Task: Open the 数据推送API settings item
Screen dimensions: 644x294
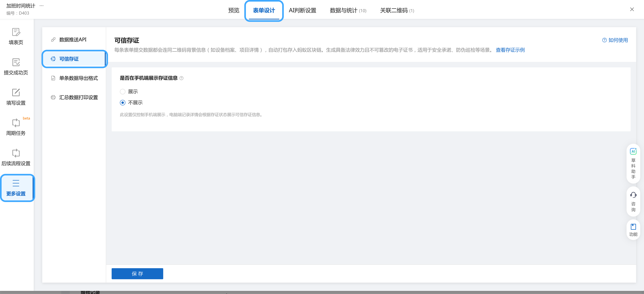Action: tap(74, 40)
